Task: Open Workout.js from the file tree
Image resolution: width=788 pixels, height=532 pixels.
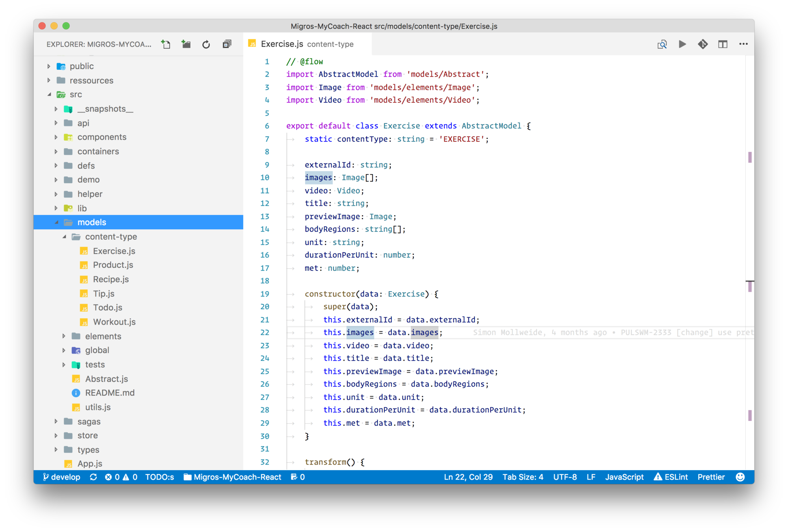Action: (114, 322)
